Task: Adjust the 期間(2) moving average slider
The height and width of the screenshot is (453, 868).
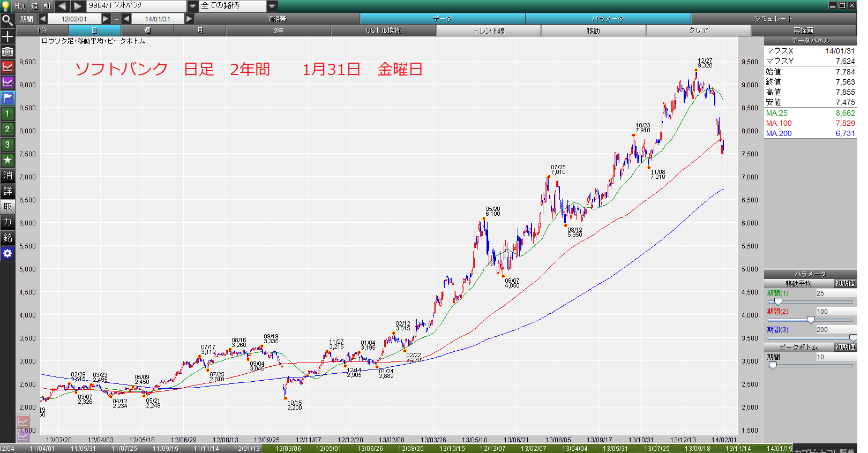Action: pos(811,320)
